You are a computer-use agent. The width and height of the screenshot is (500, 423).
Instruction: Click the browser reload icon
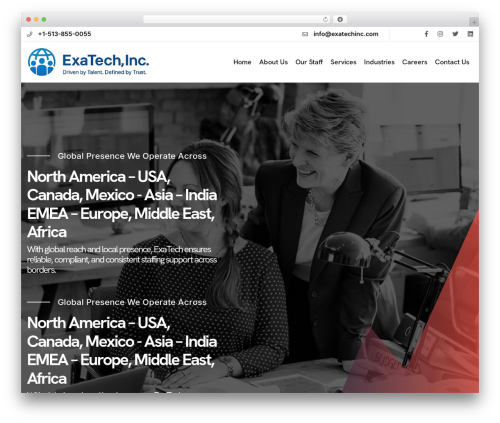[325, 19]
